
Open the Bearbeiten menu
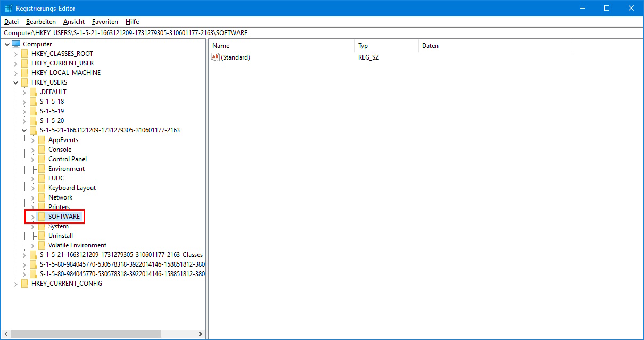(41, 22)
